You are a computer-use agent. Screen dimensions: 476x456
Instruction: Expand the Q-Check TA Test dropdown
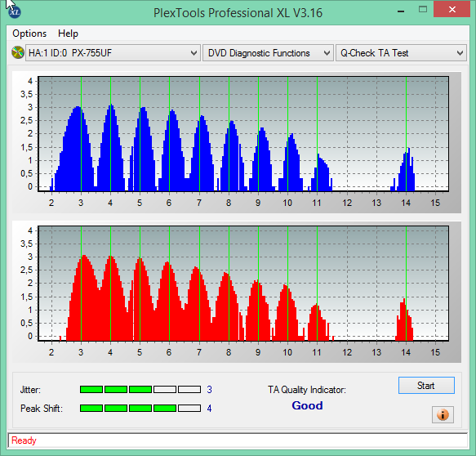[x=401, y=53]
